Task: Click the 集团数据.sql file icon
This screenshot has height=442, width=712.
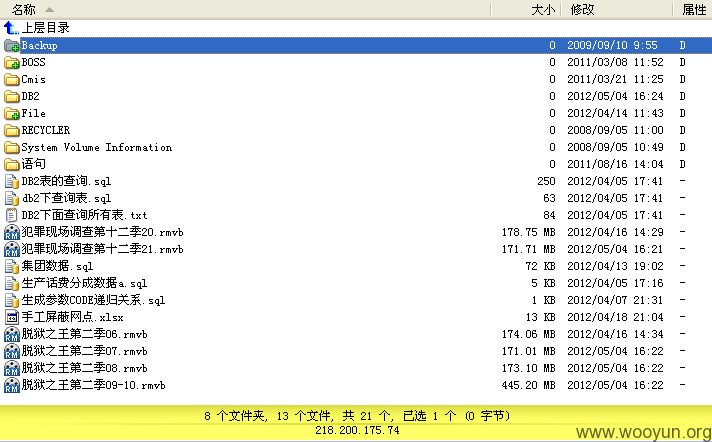Action: coord(11,266)
